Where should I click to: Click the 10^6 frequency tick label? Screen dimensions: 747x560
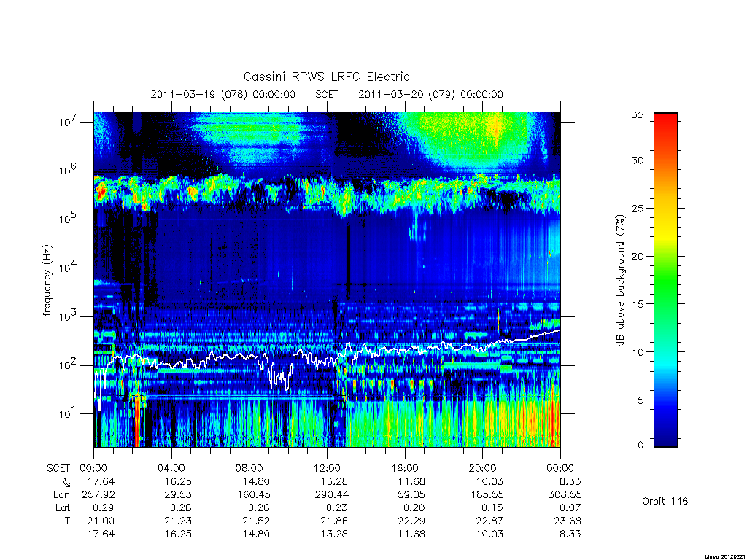pos(69,171)
